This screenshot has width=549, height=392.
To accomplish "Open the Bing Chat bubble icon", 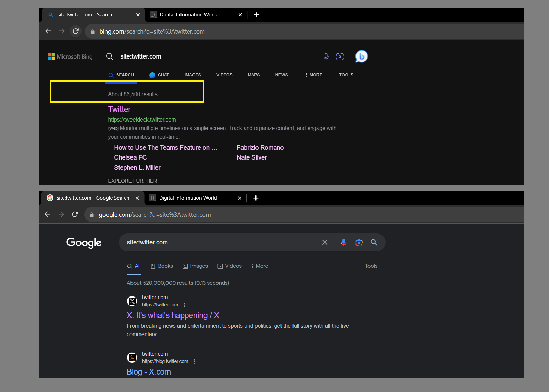I will 362,56.
